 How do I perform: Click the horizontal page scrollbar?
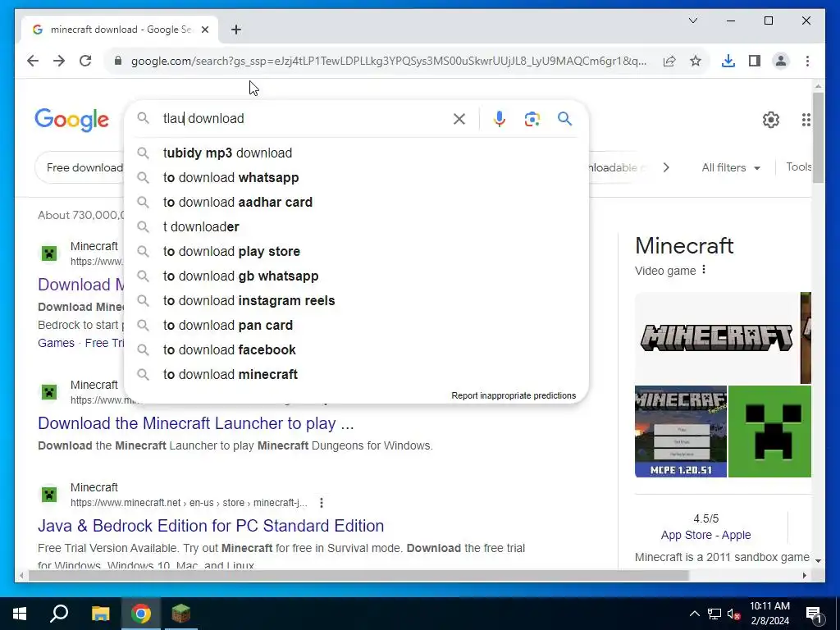pos(358,576)
